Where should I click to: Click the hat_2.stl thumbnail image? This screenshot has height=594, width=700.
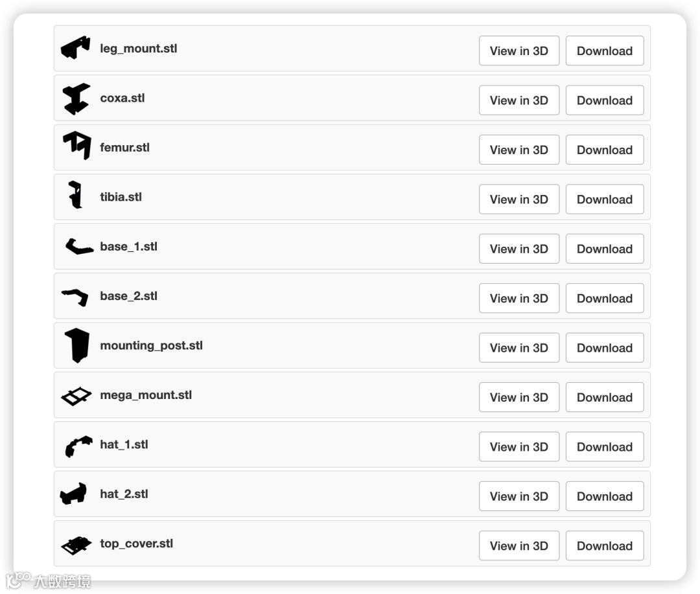point(73,494)
